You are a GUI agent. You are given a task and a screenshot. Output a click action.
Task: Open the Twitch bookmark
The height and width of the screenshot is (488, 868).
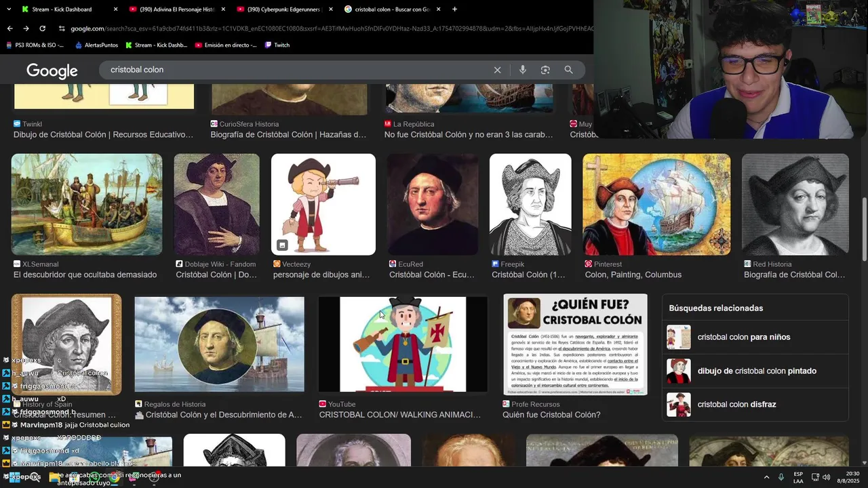[x=277, y=45]
